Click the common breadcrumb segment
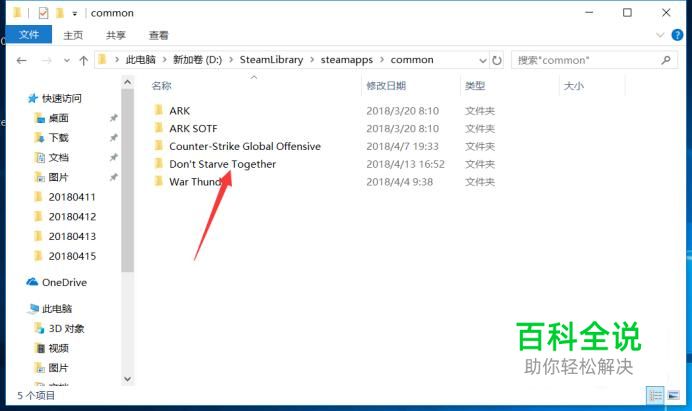The width and height of the screenshot is (692, 411). 412,60
